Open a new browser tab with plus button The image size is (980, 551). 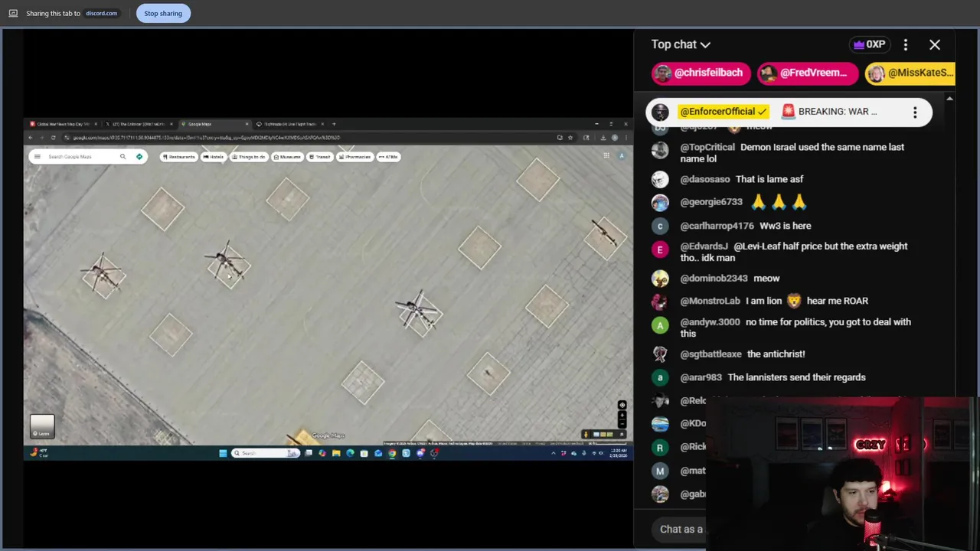tap(334, 124)
